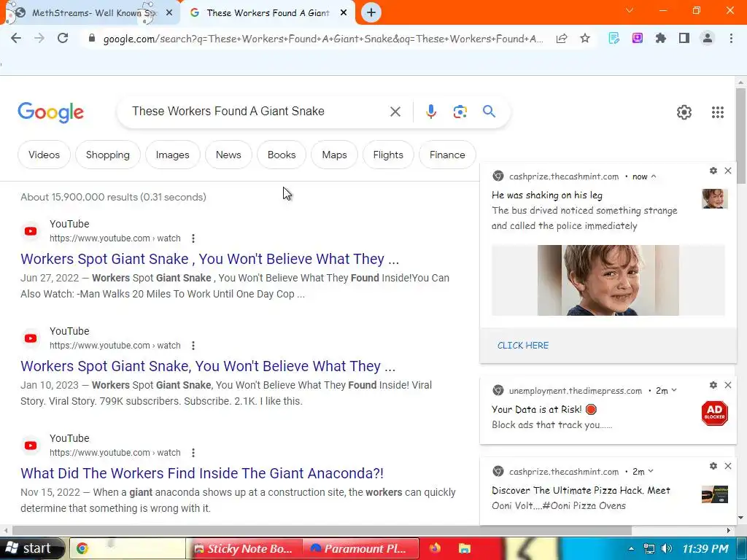Image resolution: width=747 pixels, height=560 pixels.
Task: Open 'Workers Spot Giant Snake ,' first result
Action: [209, 259]
